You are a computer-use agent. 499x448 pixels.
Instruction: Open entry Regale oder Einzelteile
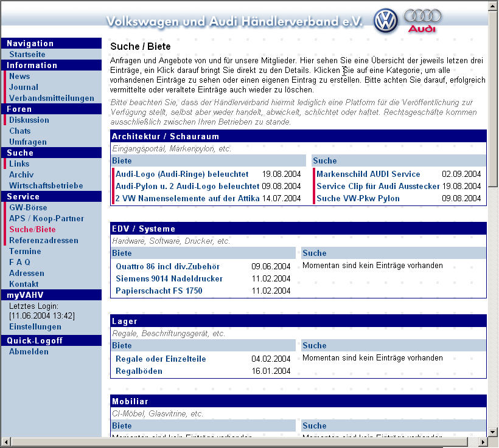pos(161,359)
